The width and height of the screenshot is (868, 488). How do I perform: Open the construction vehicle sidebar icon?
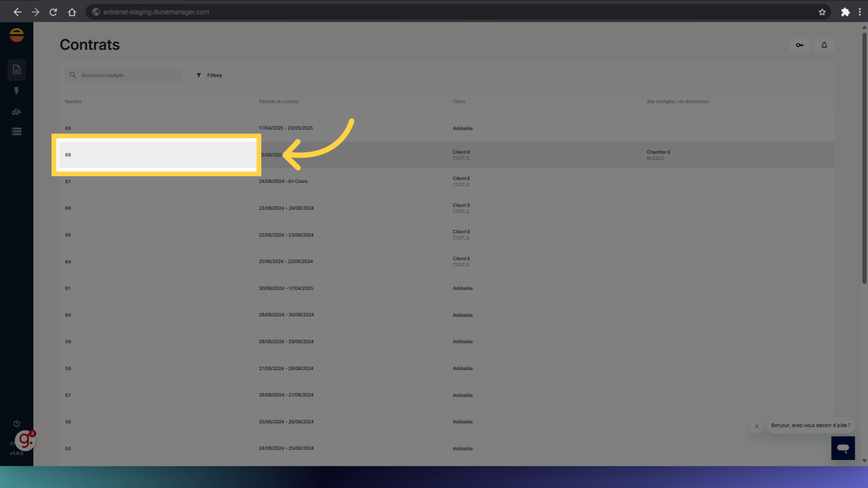click(17, 112)
